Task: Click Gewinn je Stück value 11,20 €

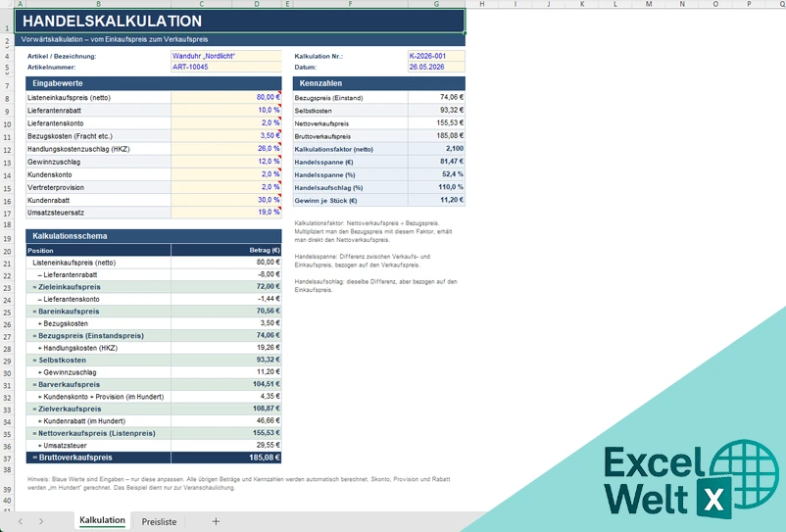Action: [x=436, y=200]
